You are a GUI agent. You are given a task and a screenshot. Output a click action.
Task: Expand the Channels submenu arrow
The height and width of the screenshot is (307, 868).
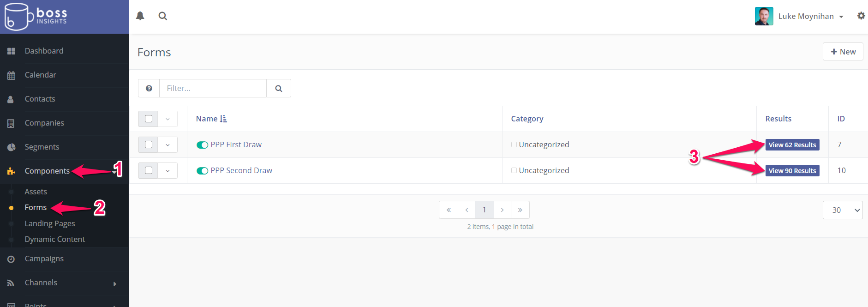click(x=115, y=283)
